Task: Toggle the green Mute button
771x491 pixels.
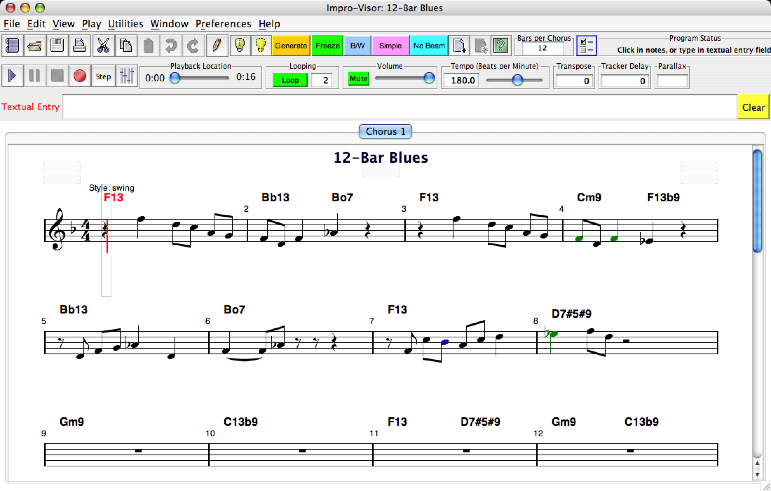Action: [358, 78]
